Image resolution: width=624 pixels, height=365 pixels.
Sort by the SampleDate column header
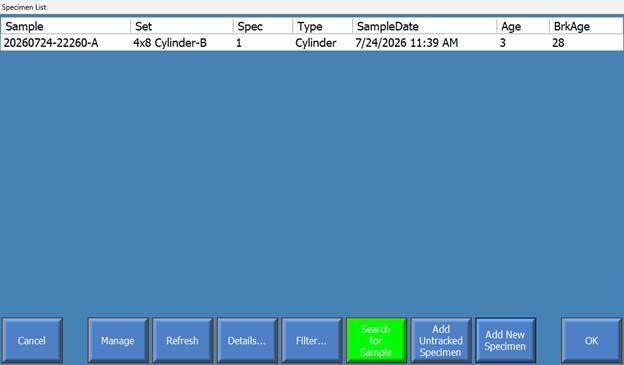point(425,26)
